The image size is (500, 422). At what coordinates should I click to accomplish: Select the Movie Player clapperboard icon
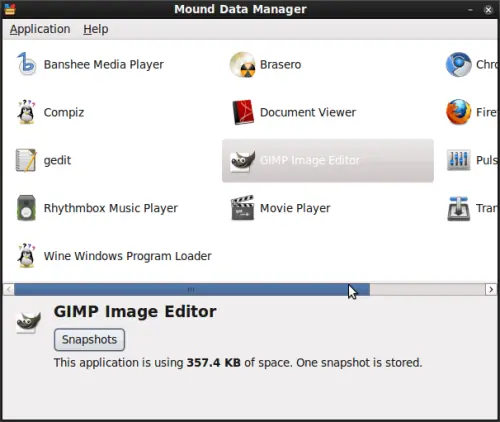tap(242, 208)
